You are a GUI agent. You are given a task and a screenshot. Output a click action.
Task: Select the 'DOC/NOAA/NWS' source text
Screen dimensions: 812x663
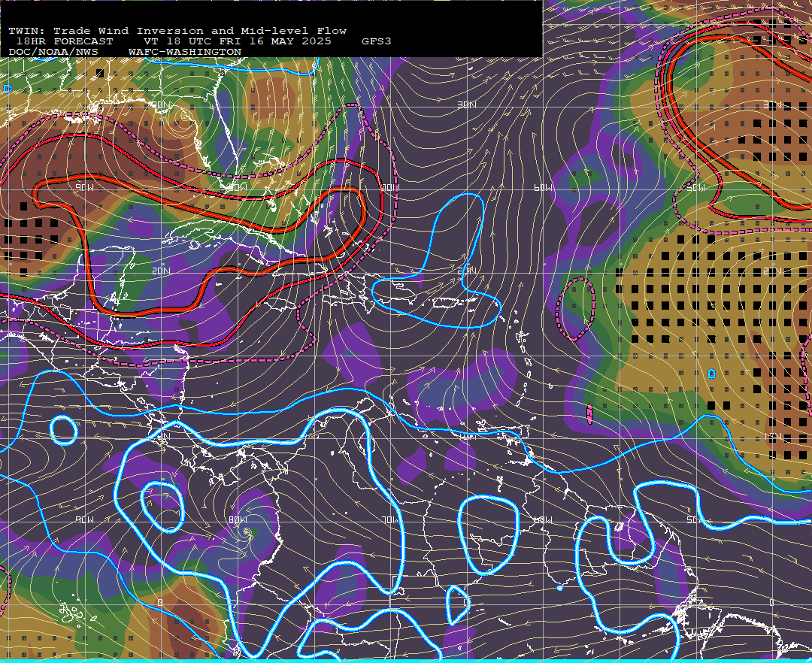pos(53,52)
